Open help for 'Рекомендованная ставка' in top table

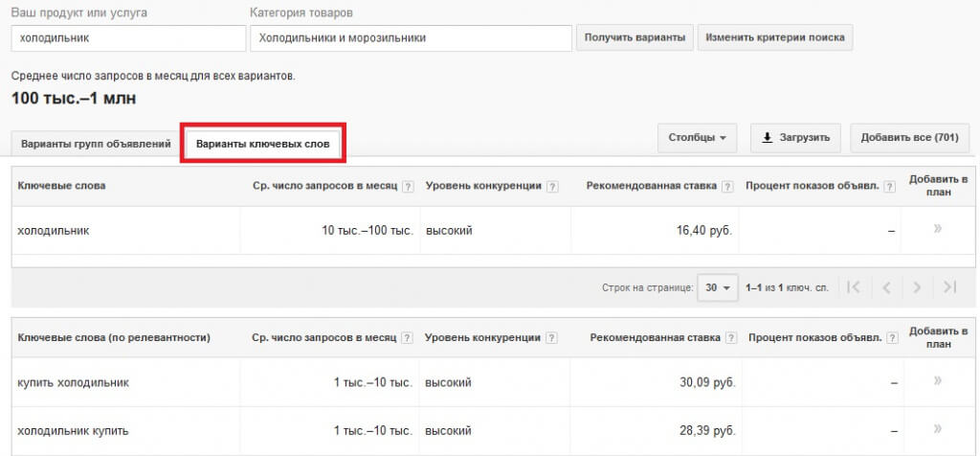pyautogui.click(x=727, y=186)
